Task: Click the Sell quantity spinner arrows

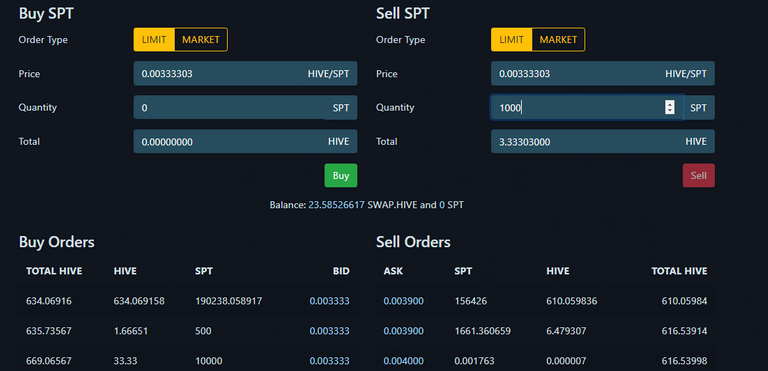Action: coord(670,107)
